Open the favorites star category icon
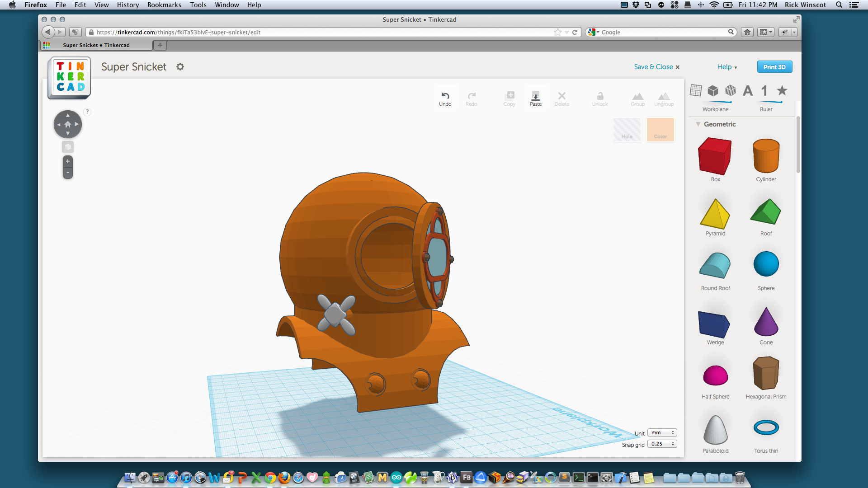The height and width of the screenshot is (488, 868). (782, 90)
